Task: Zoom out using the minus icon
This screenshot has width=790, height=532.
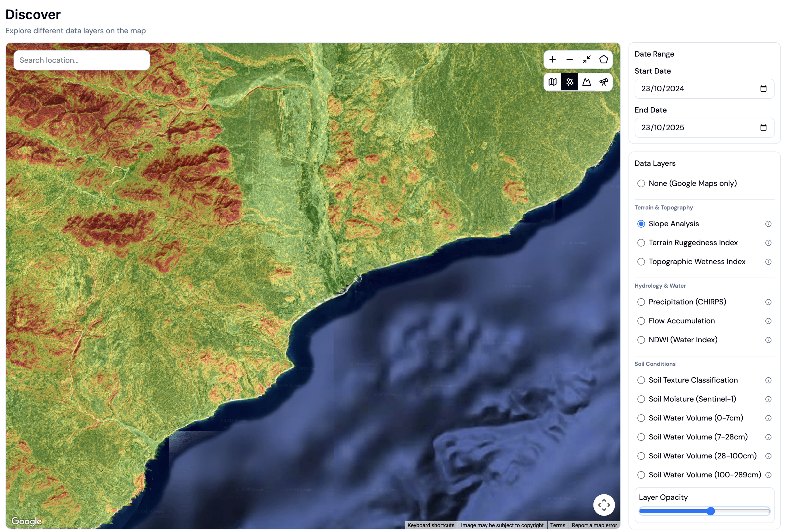Action: [569, 60]
